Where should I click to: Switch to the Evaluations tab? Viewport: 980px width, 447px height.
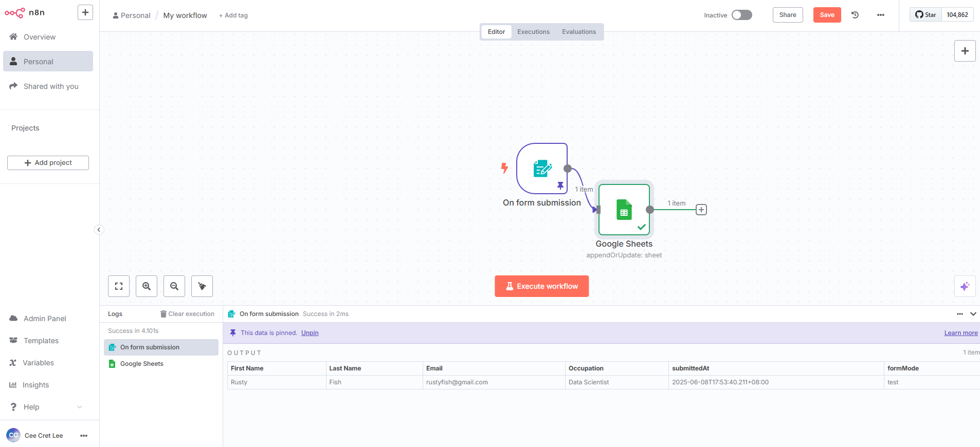pyautogui.click(x=578, y=32)
